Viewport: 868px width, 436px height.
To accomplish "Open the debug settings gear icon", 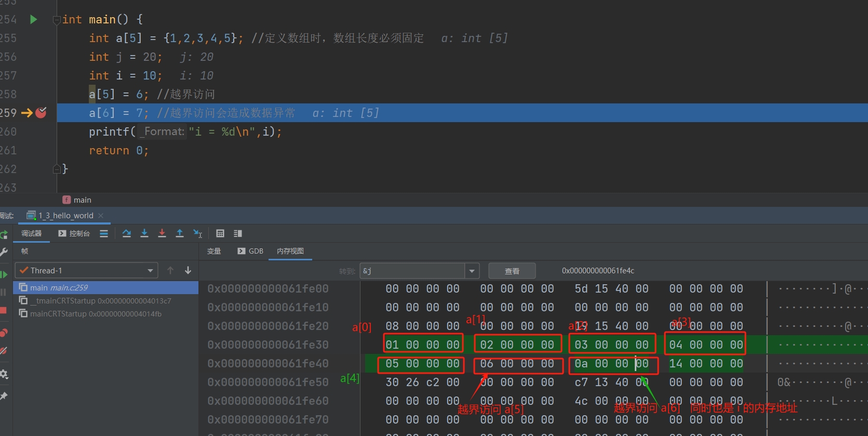I will point(4,374).
